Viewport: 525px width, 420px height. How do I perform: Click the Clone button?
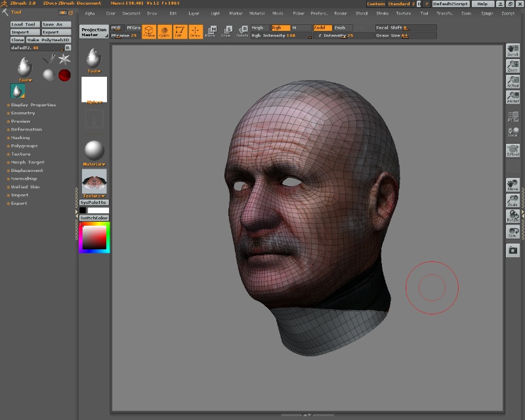[x=18, y=40]
